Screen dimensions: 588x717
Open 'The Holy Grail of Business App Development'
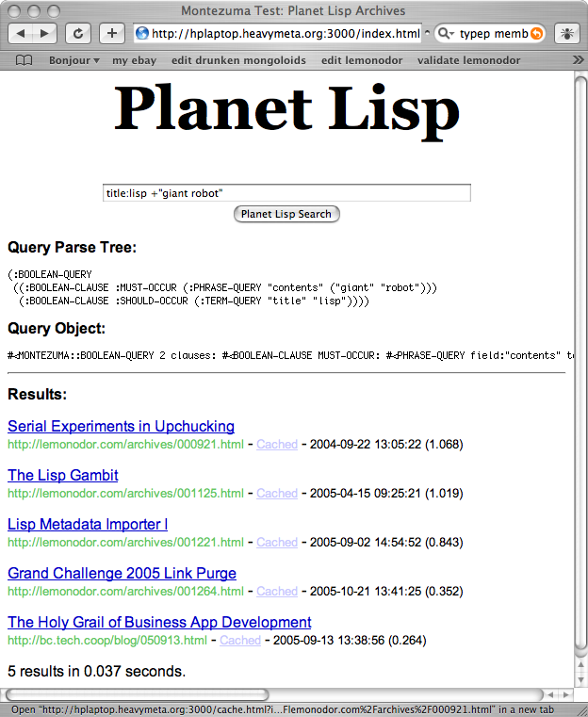pos(159,622)
